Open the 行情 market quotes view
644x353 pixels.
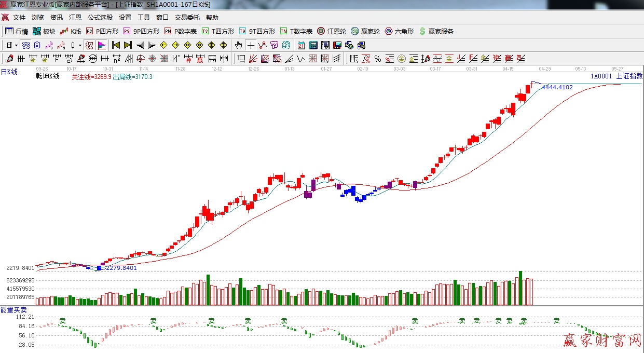pos(16,31)
